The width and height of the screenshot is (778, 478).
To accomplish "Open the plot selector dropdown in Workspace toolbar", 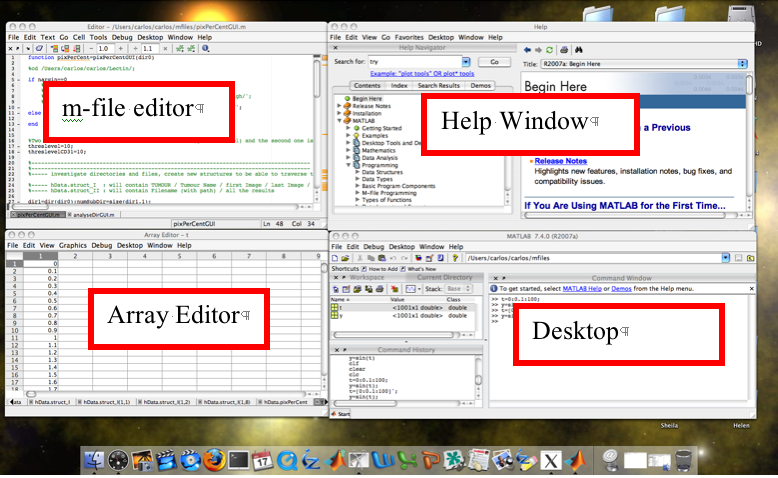I will (419, 289).
